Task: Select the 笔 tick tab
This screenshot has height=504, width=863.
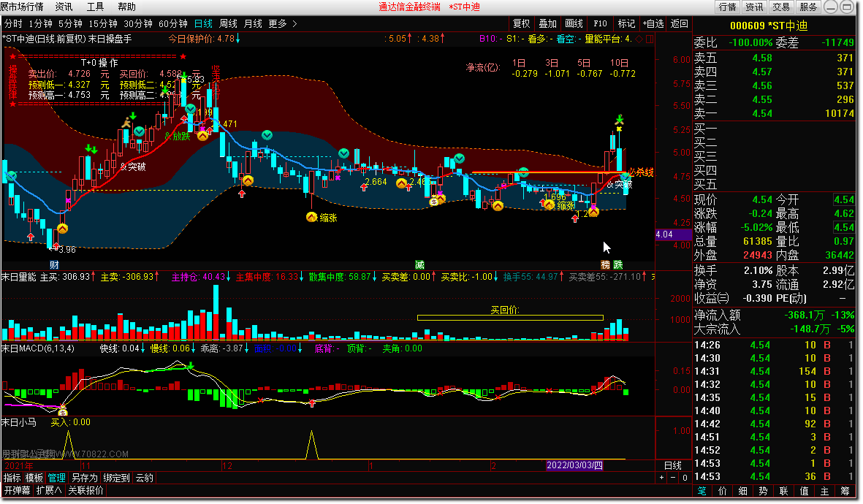Action: pos(702,490)
